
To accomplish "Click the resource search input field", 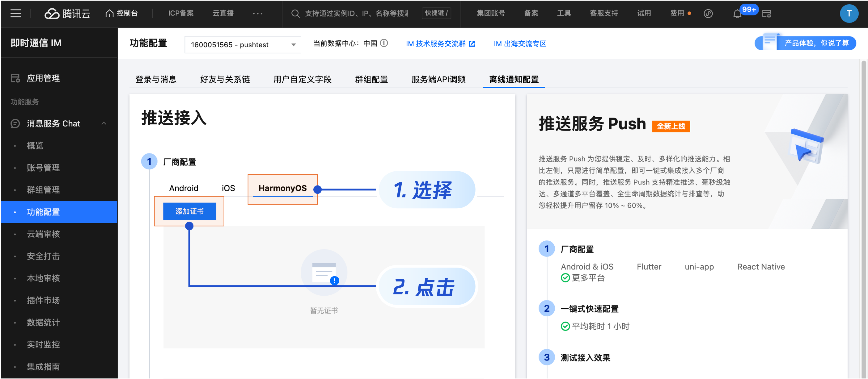I will click(x=357, y=14).
